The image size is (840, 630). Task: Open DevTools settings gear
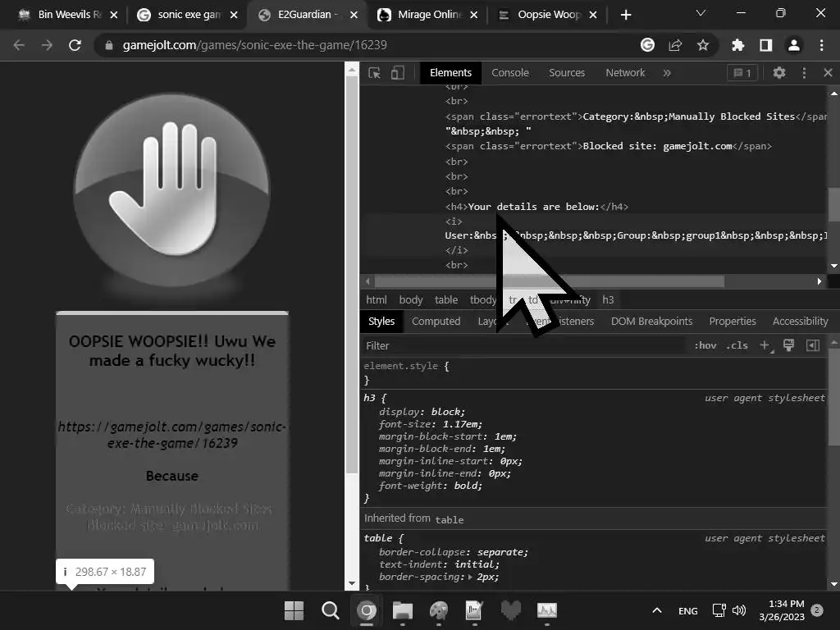pyautogui.click(x=779, y=73)
